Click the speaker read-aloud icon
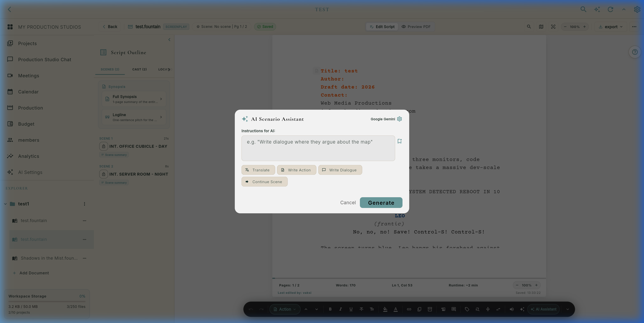Viewport: 644px width, 323px height. (x=512, y=309)
